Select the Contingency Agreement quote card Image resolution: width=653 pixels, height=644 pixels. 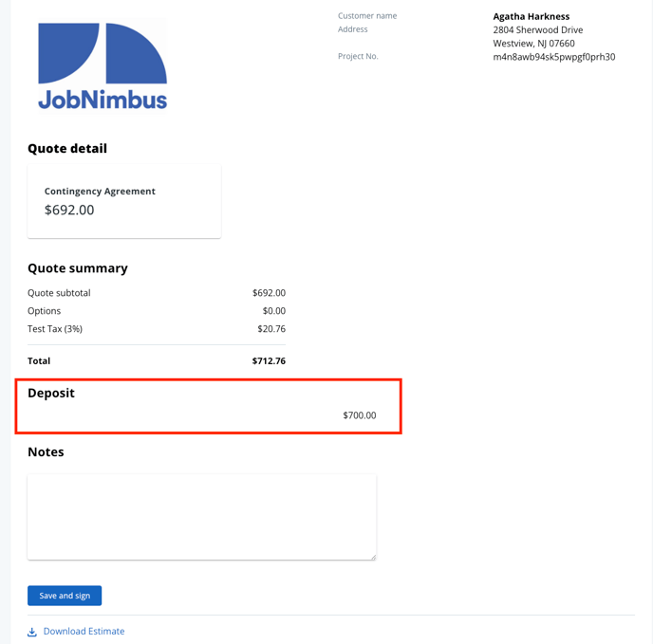tap(124, 200)
